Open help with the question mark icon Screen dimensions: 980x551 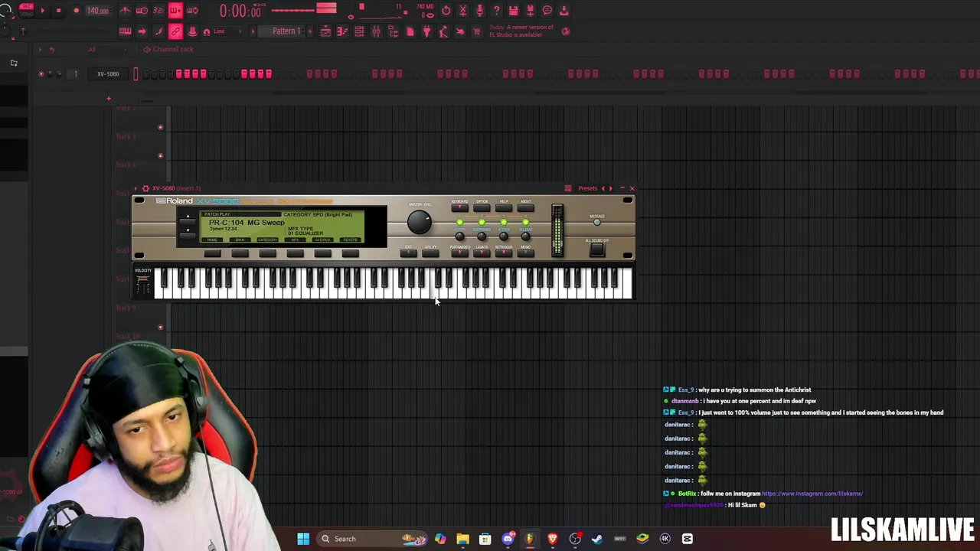click(x=497, y=11)
